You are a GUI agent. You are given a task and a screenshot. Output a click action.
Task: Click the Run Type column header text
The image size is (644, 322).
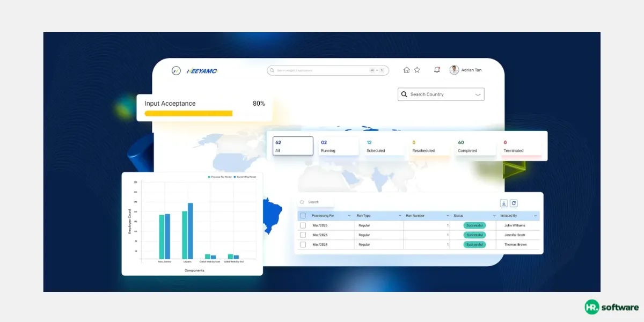click(363, 216)
